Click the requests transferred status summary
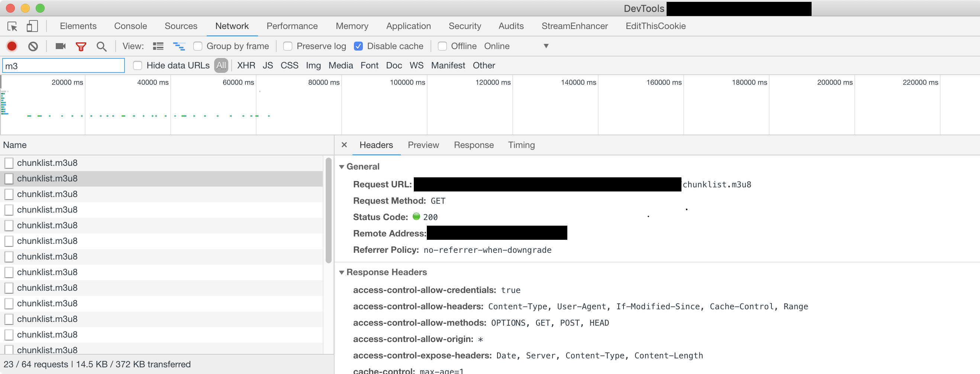Image resolution: width=980 pixels, height=374 pixels. (97, 364)
